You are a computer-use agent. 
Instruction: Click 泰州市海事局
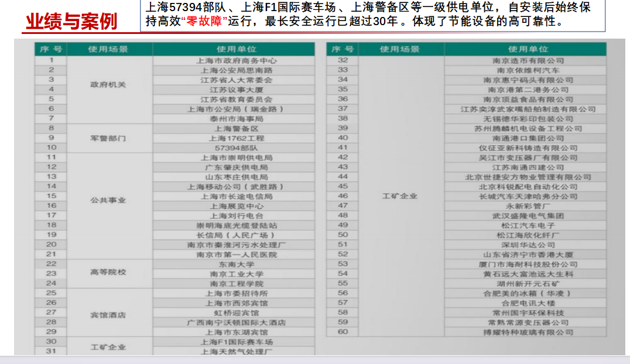pos(237,119)
